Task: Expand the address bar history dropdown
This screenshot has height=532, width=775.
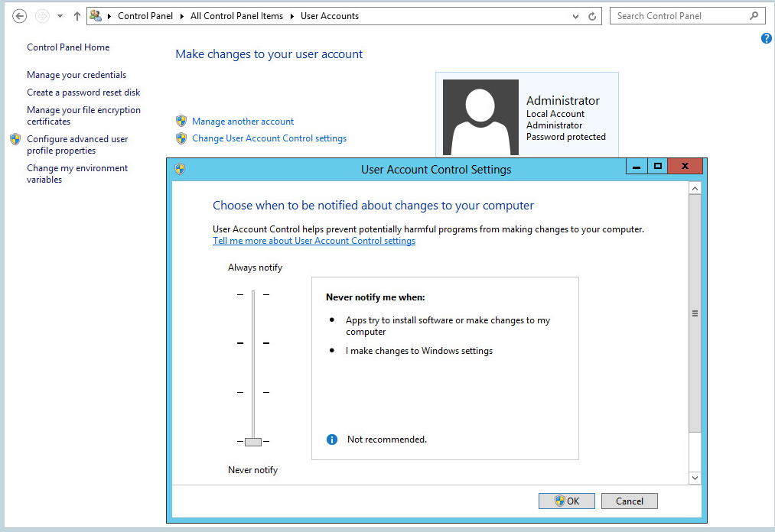Action: [x=575, y=16]
